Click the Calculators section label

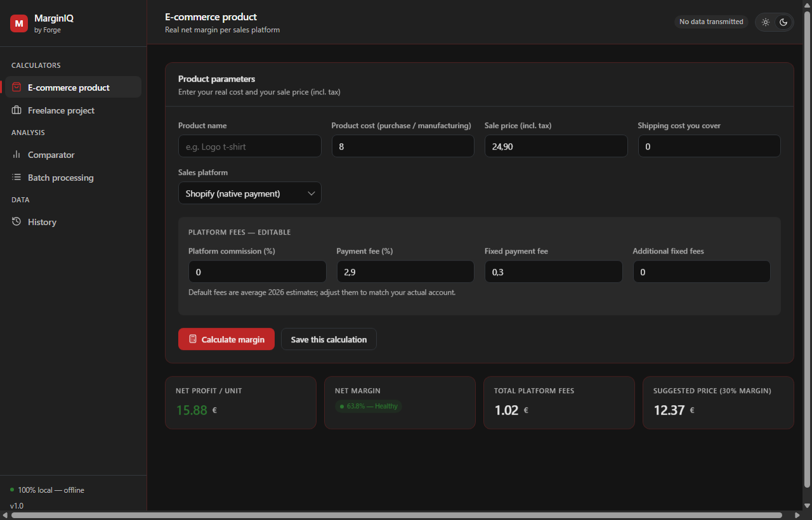36,65
